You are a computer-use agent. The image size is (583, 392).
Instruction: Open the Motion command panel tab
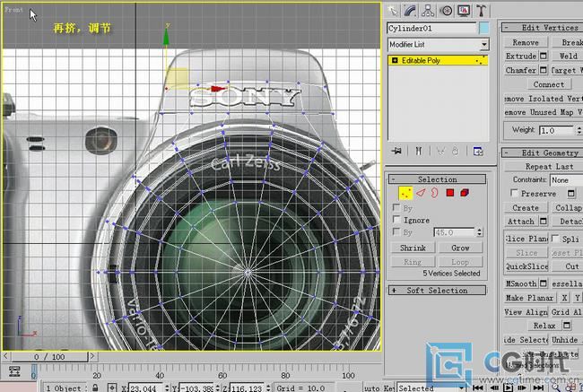446,11
